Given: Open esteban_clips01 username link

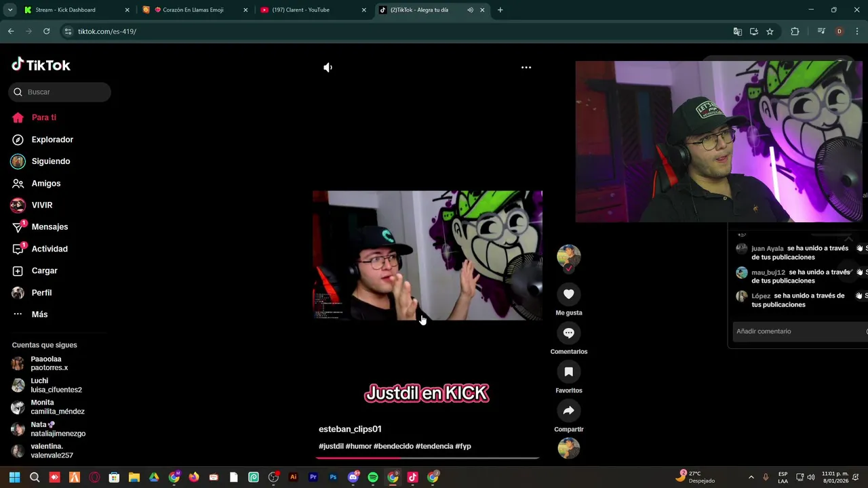Looking at the screenshot, I should click(x=350, y=429).
